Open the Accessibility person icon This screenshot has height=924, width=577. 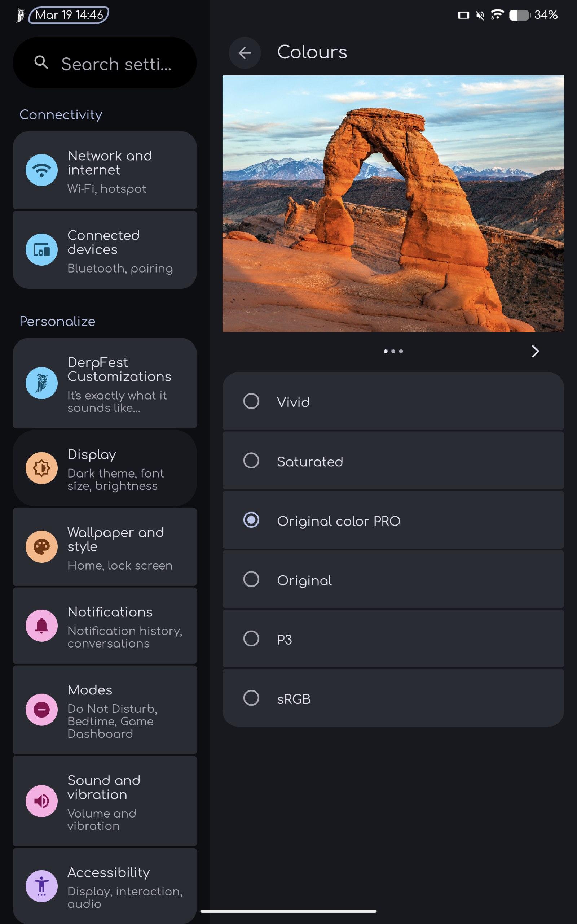click(x=41, y=886)
